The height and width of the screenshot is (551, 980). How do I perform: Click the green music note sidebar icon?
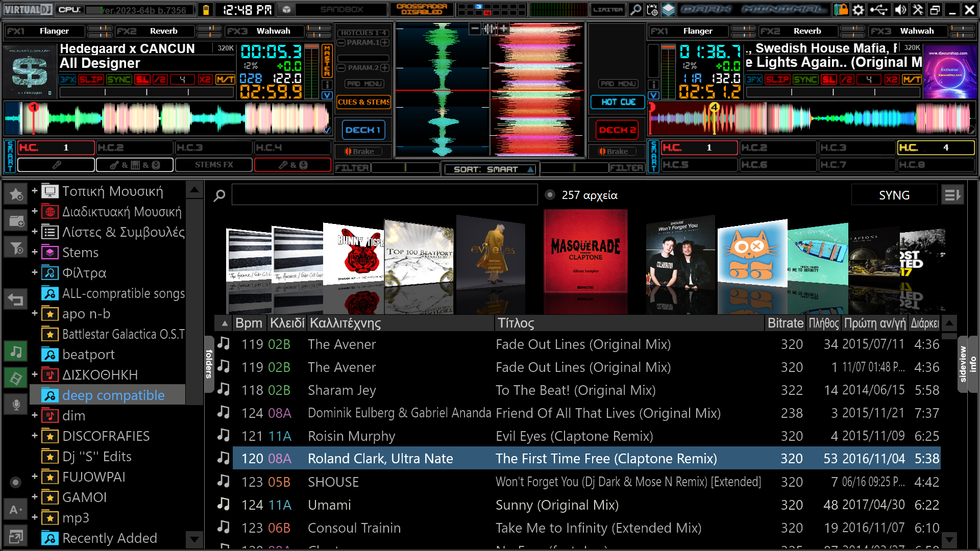[16, 352]
